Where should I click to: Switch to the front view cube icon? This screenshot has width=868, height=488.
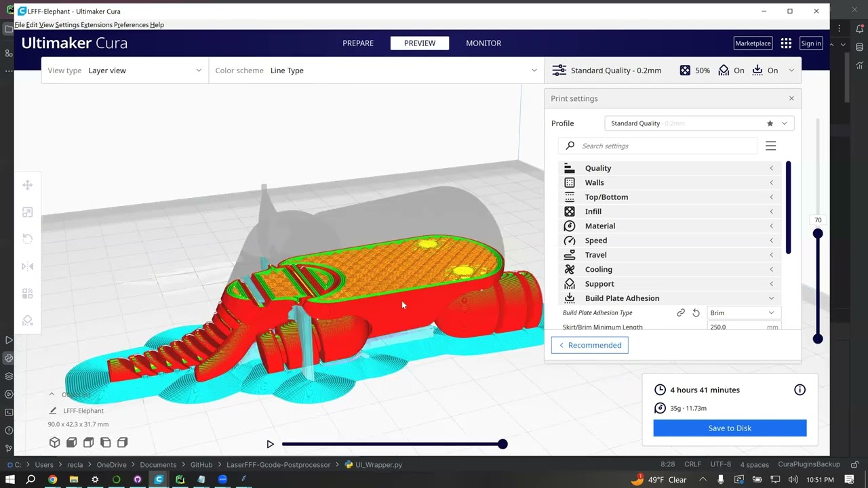coord(72,443)
